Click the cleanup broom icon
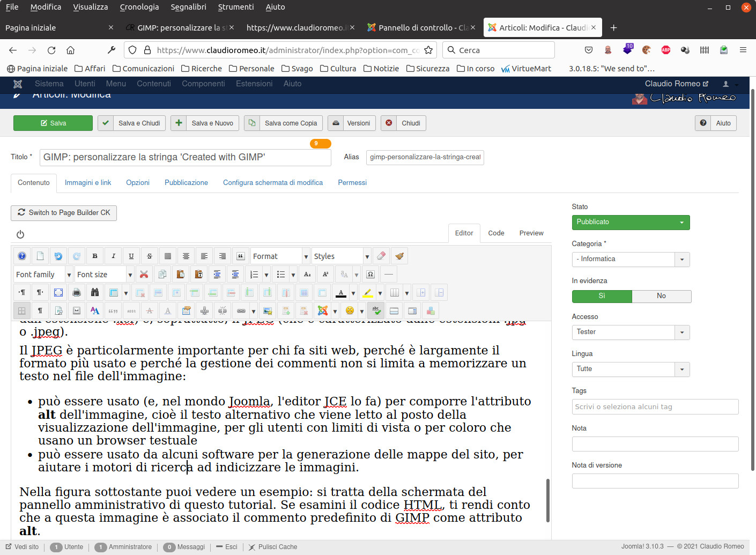 (x=399, y=256)
